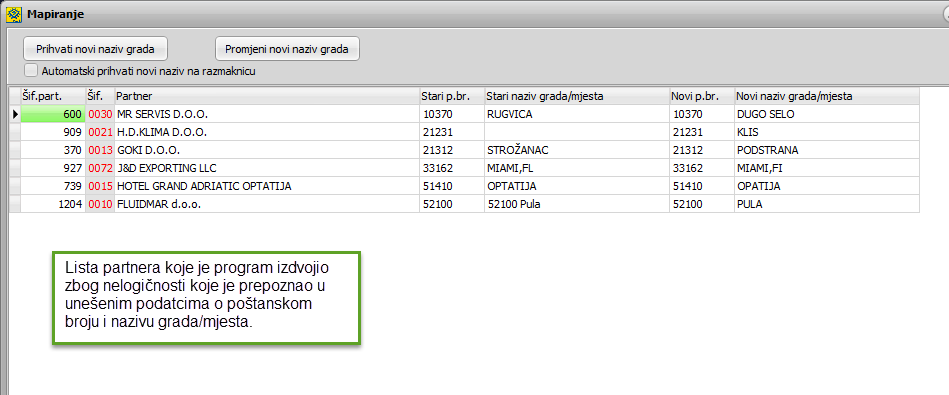Click partner code cell 909

(53, 132)
